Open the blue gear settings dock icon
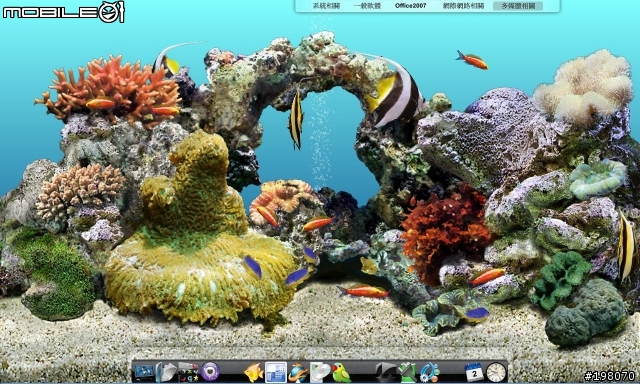The width and height of the screenshot is (640, 384). [429, 372]
